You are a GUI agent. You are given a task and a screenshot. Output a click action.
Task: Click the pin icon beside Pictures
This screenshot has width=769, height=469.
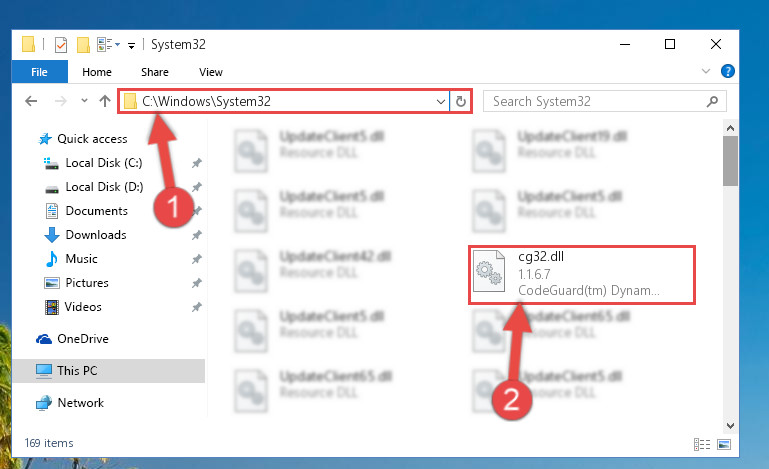pos(197,283)
